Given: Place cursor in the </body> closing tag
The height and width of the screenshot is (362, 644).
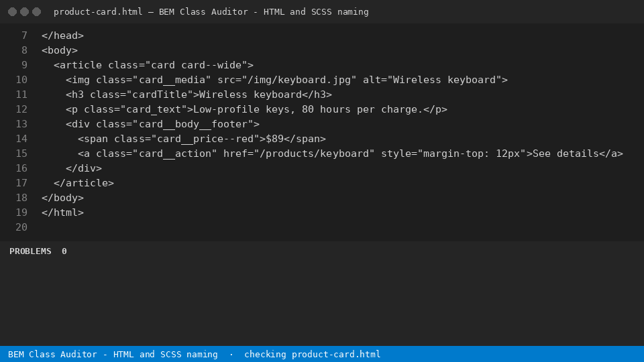Looking at the screenshot, I should click(x=62, y=198).
